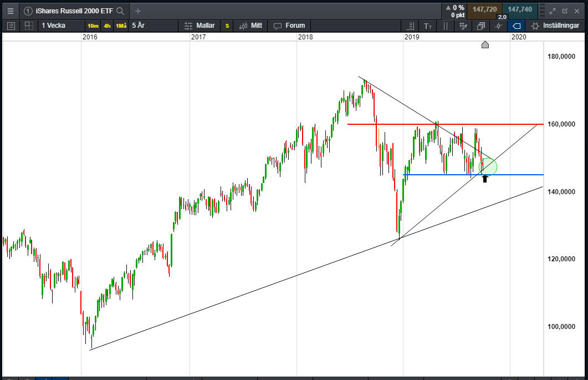Click the 160,0000 price axis label
Screen dimensions: 588x380
coord(561,124)
